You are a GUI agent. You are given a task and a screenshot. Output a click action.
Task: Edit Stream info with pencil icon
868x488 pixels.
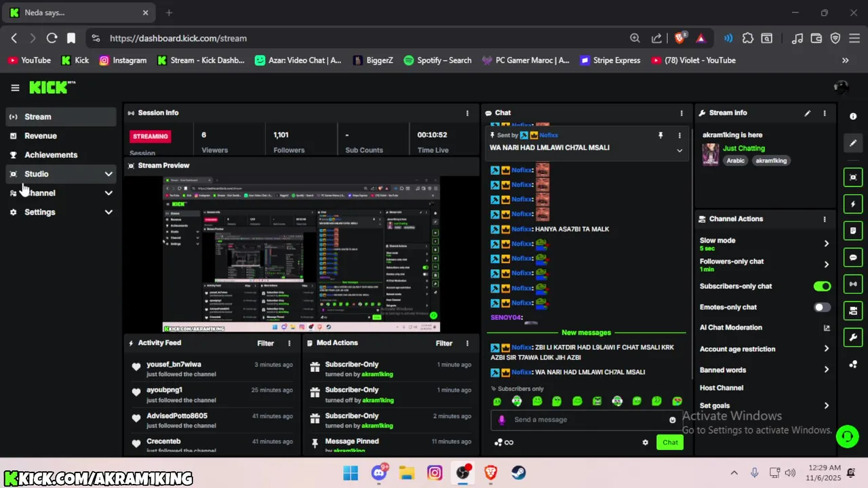(807, 113)
